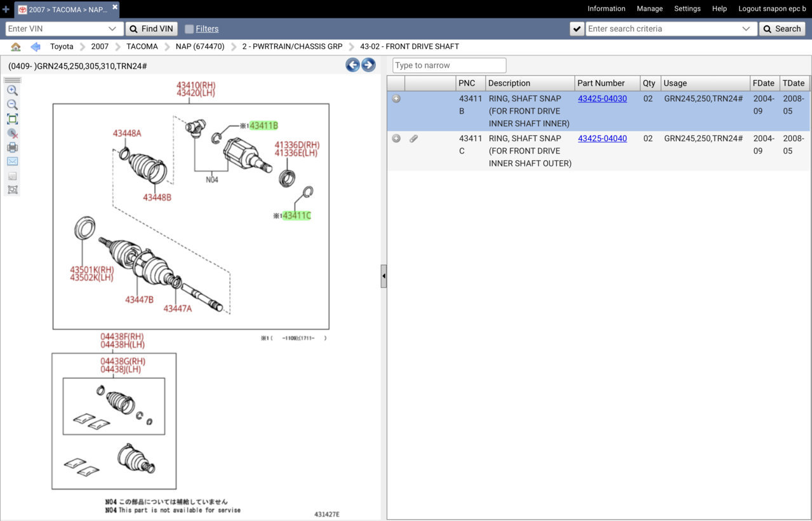Open the Manage menu
The width and height of the screenshot is (812, 521).
pos(649,9)
